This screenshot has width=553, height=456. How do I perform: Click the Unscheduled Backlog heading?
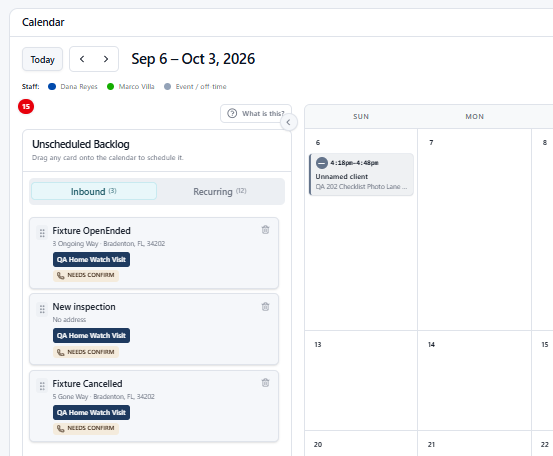(81, 144)
